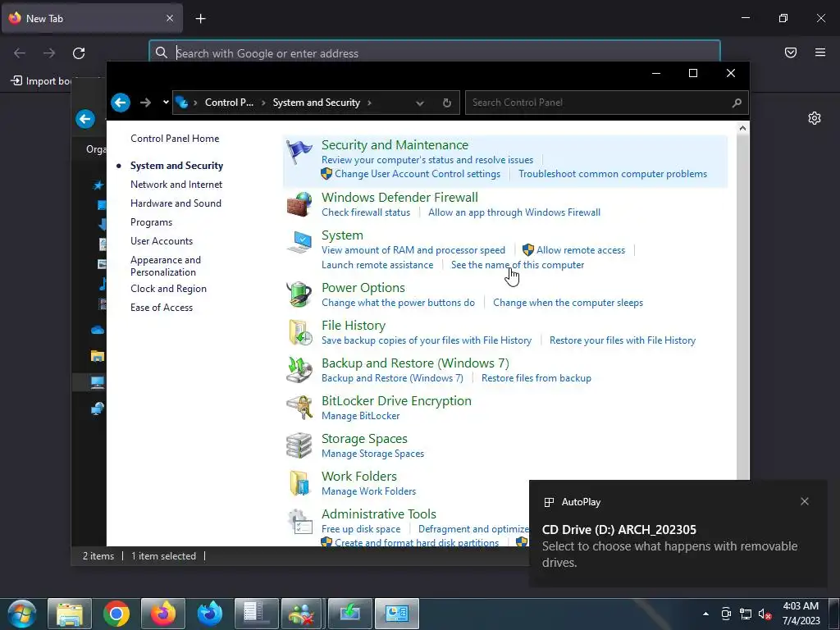This screenshot has width=840, height=630.
Task: Click the BitLocker Drive Encryption key icon
Action: (299, 408)
